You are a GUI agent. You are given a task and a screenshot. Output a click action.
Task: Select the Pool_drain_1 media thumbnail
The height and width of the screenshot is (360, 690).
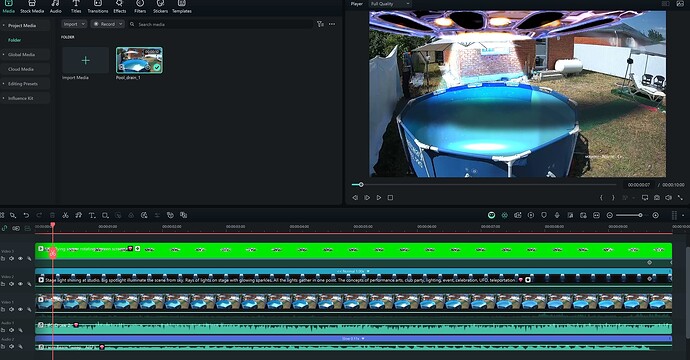click(x=139, y=60)
